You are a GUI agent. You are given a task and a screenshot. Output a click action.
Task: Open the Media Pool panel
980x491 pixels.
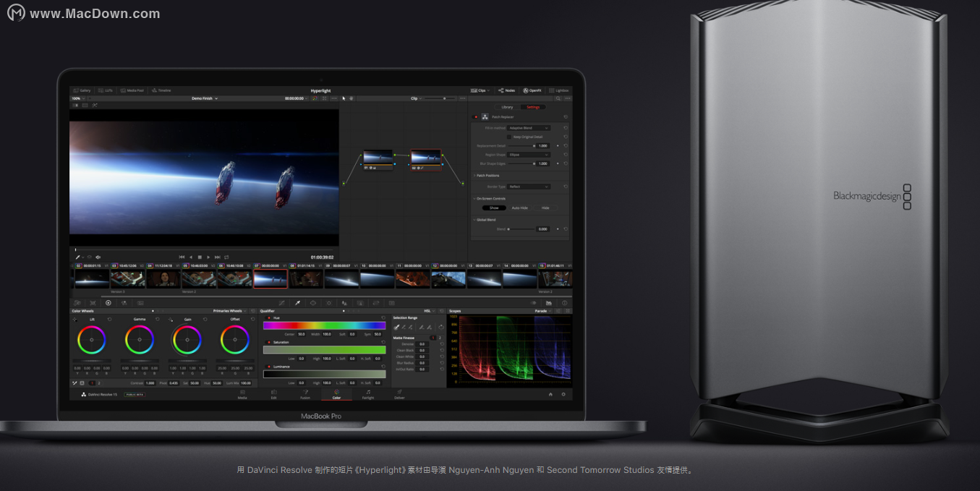132,90
